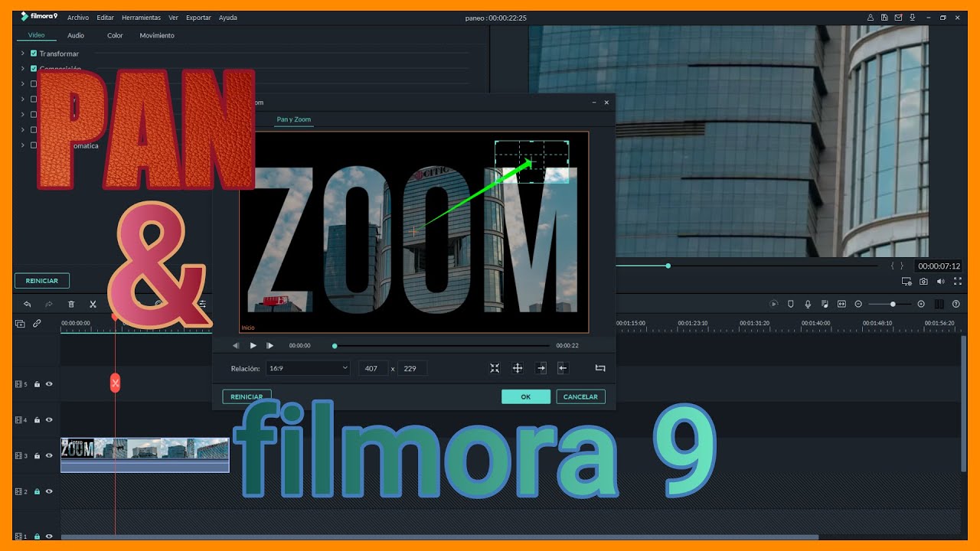Screen dimensions: 980x551
Task: Click the audio mixer icon
Action: point(825,304)
